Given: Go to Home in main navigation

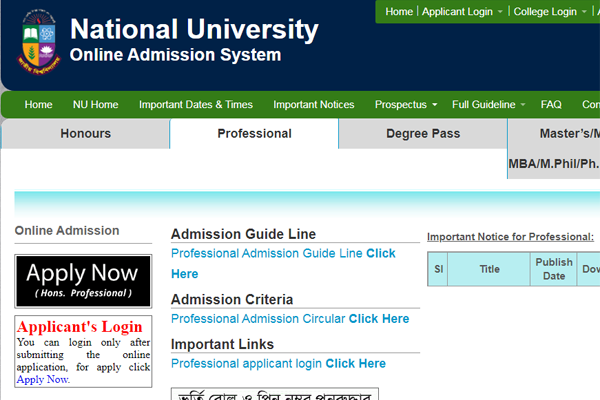Looking at the screenshot, I should [x=39, y=104].
